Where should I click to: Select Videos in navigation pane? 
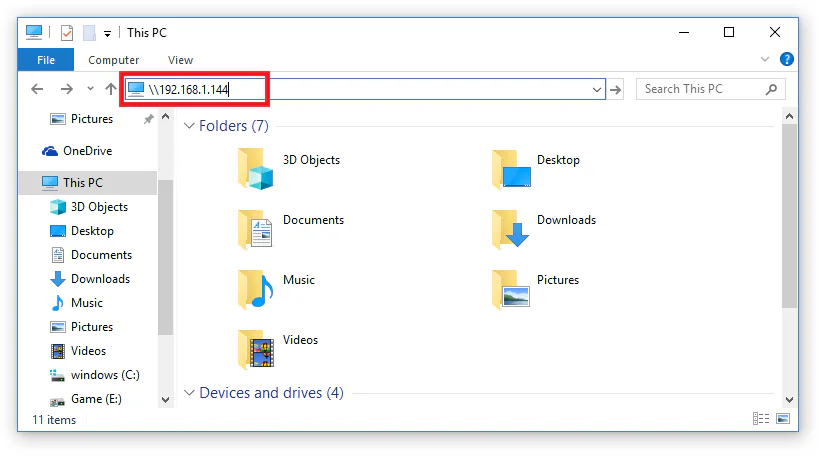78,351
